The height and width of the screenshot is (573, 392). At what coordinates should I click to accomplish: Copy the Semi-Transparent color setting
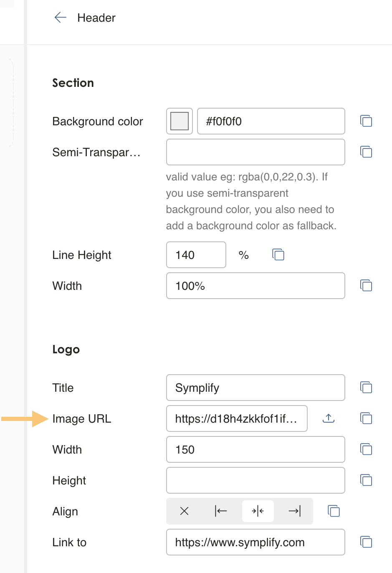click(x=366, y=152)
